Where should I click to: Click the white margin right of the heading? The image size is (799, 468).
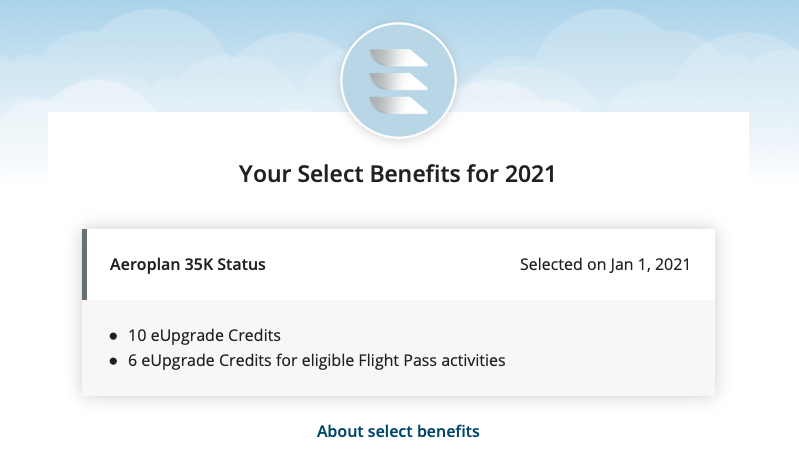[660, 174]
